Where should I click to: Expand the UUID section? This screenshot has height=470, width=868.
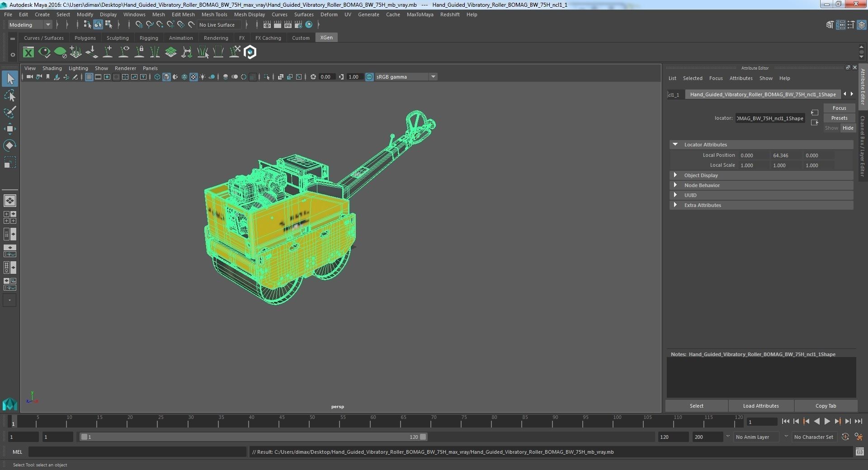(x=675, y=195)
